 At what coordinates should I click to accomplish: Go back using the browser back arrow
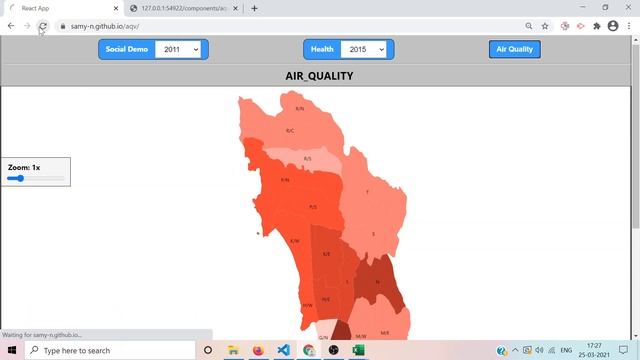pyautogui.click(x=11, y=26)
